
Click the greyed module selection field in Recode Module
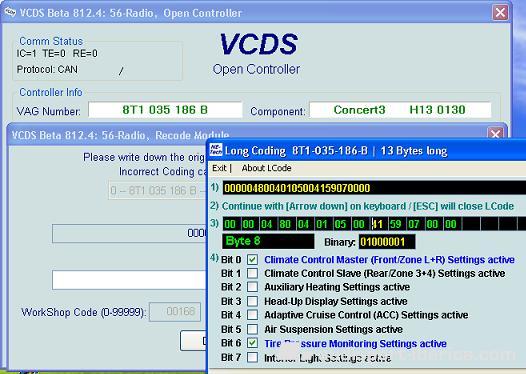click(158, 191)
